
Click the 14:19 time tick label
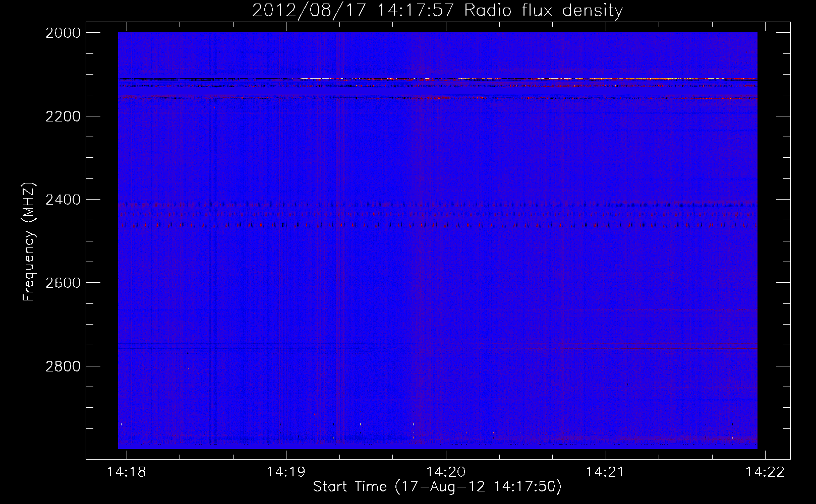coord(286,472)
